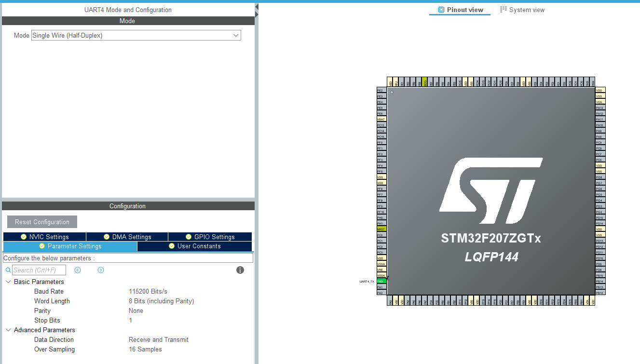Click the parameter search field
640x364 pixels.
pyautogui.click(x=39, y=270)
